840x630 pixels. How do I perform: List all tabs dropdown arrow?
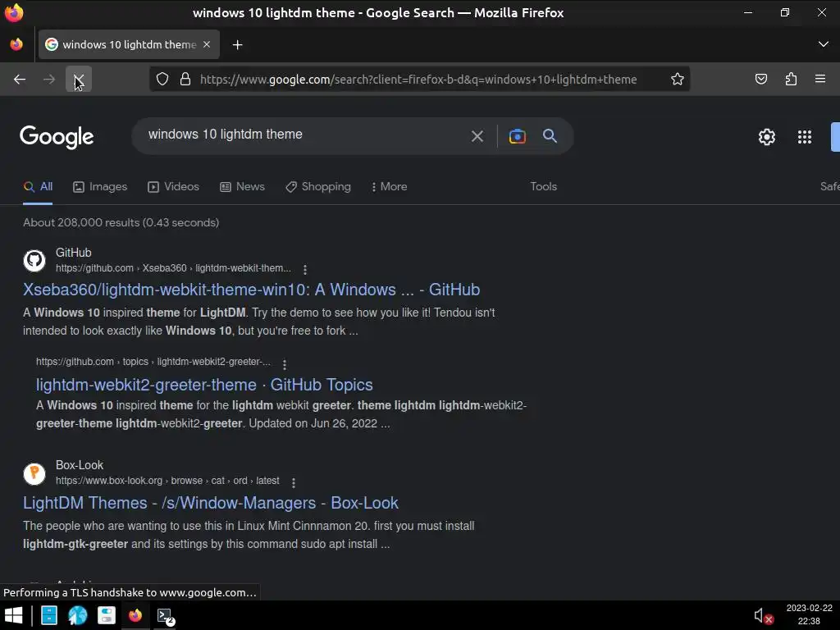click(824, 44)
